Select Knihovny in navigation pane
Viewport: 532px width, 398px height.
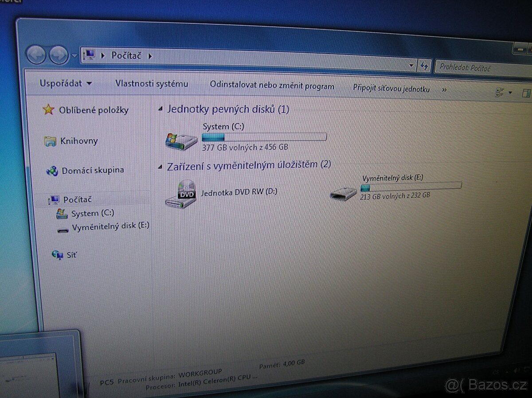click(79, 141)
